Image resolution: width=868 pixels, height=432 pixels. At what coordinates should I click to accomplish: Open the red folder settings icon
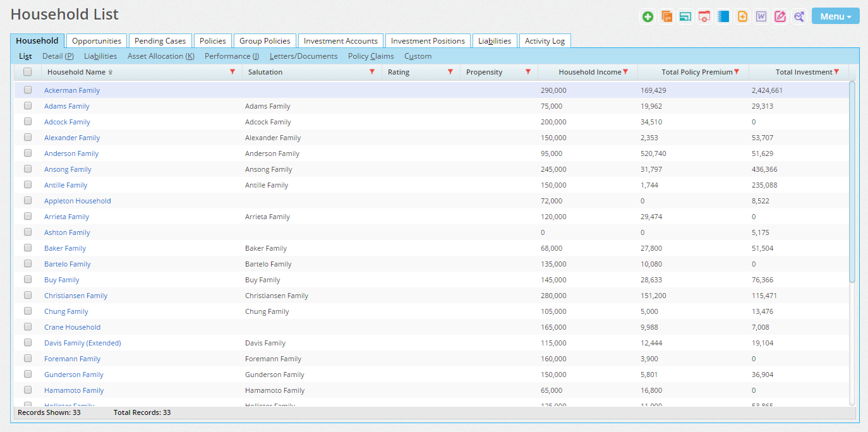pyautogui.click(x=704, y=17)
